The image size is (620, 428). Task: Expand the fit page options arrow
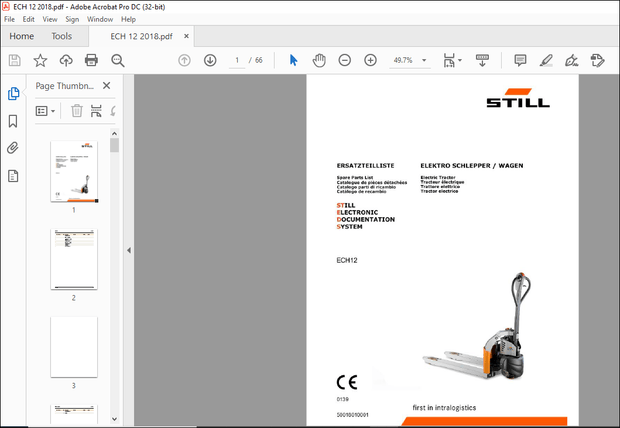tap(460, 60)
